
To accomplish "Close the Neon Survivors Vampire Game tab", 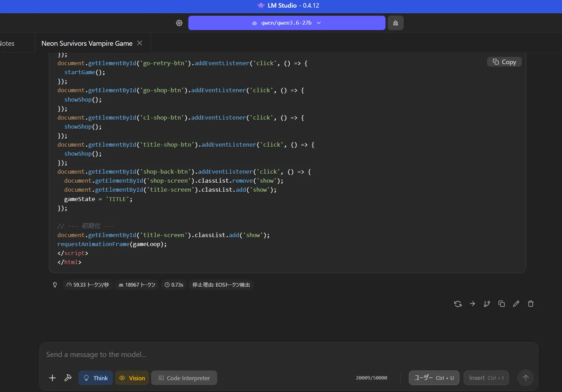I will pos(140,43).
